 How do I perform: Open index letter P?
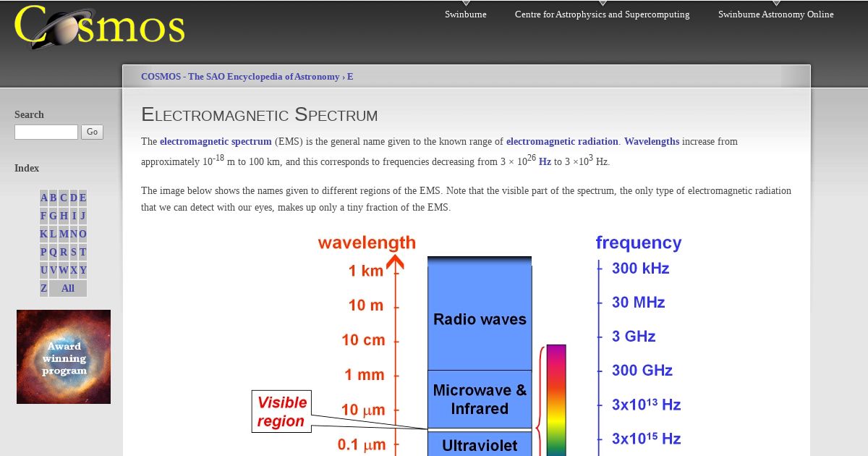click(x=43, y=252)
